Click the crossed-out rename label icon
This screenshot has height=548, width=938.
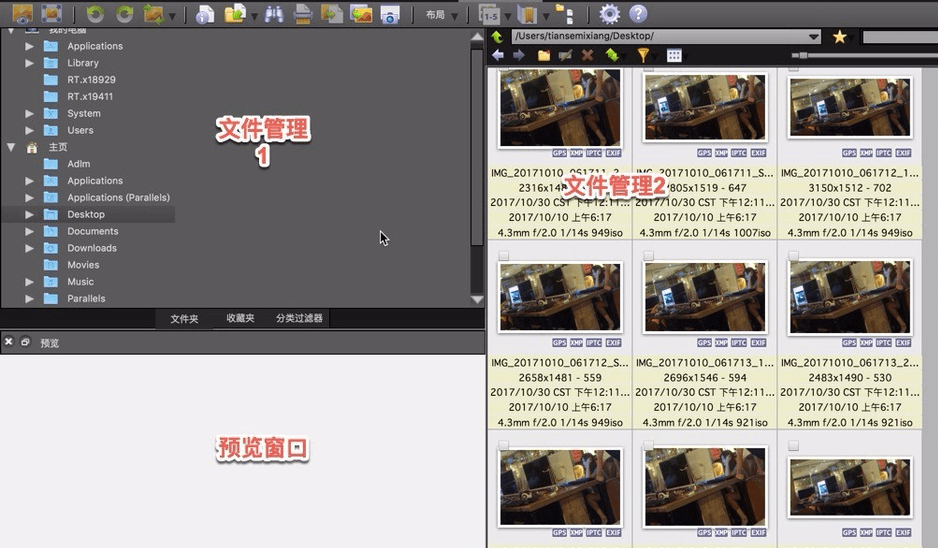[565, 56]
